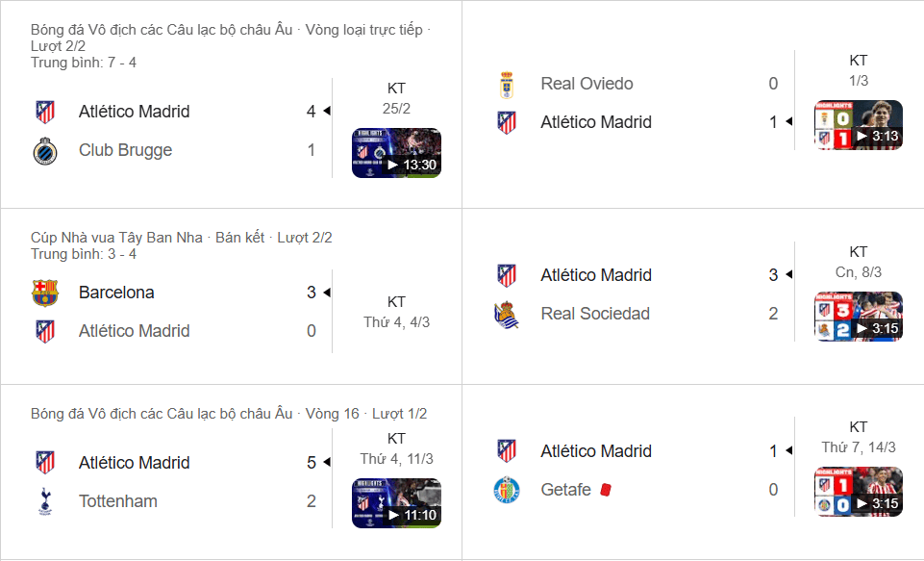Open the Tottenham match highlights thumbnail
The height and width of the screenshot is (561, 924).
pyautogui.click(x=396, y=500)
